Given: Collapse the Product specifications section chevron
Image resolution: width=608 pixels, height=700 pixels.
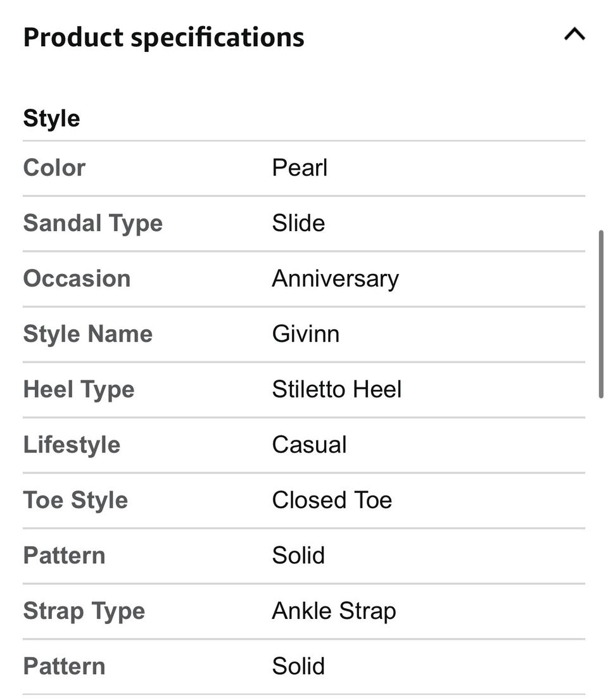Looking at the screenshot, I should (x=574, y=34).
